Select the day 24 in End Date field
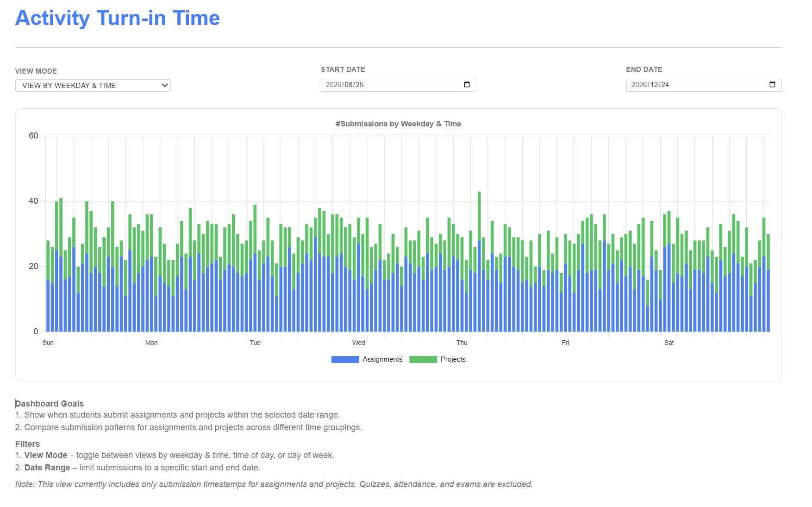 (x=665, y=85)
